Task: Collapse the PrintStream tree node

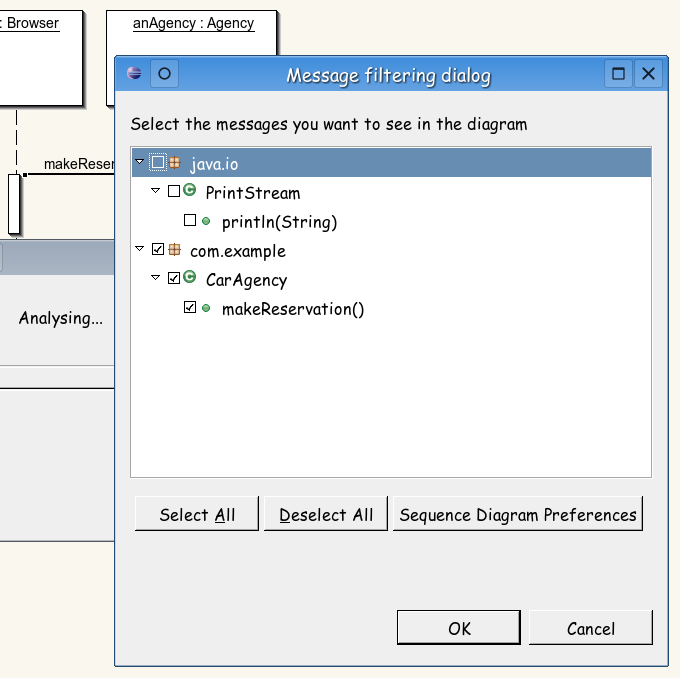Action: (156, 190)
